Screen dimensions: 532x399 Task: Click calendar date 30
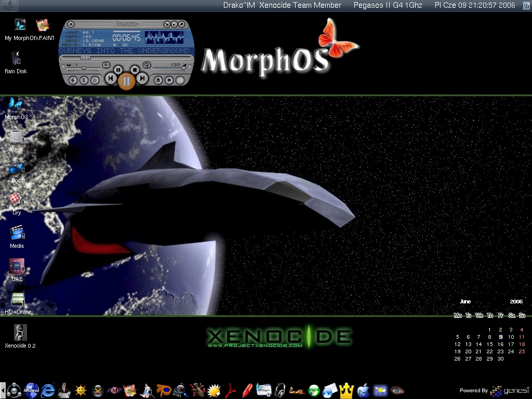click(500, 358)
